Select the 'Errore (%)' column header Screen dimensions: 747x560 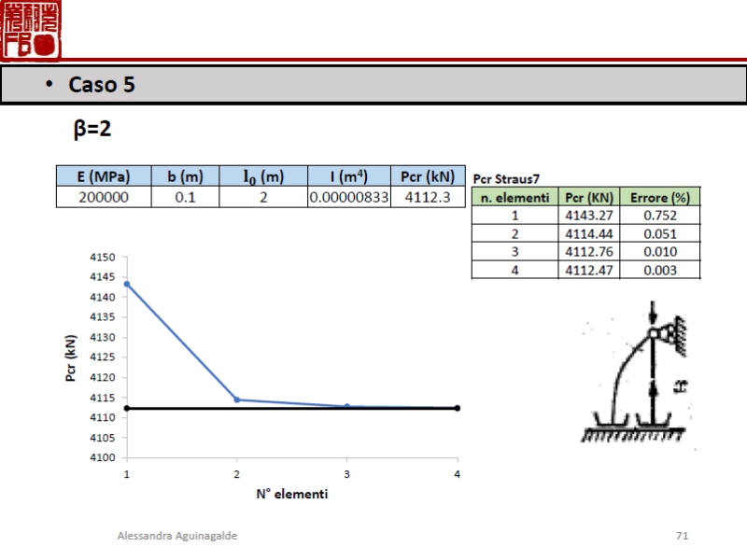(659, 197)
